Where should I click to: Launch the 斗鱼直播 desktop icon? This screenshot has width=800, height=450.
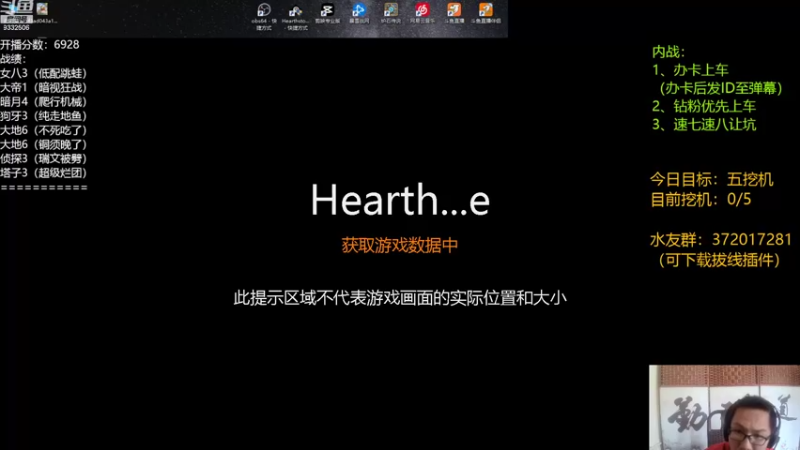(x=454, y=13)
